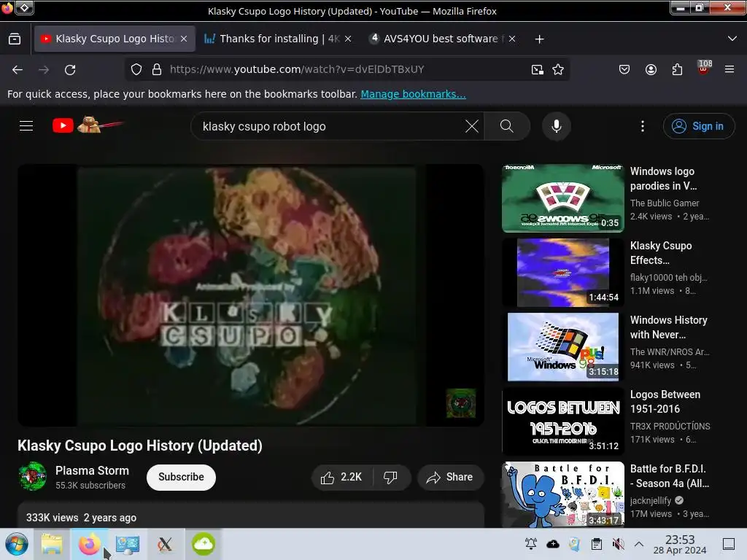This screenshot has height=560, width=747.
Task: Open the Pocket save icon
Action: [624, 69]
